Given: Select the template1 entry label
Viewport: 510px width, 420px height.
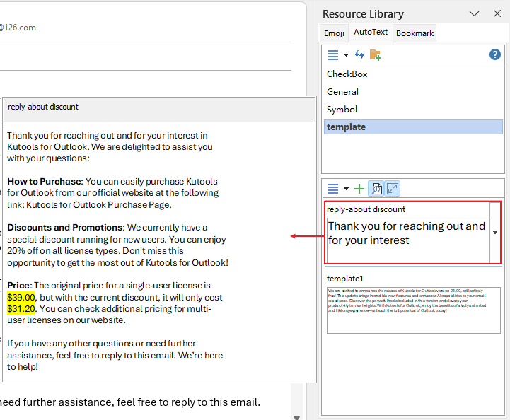Looking at the screenshot, I should pyautogui.click(x=344, y=279).
